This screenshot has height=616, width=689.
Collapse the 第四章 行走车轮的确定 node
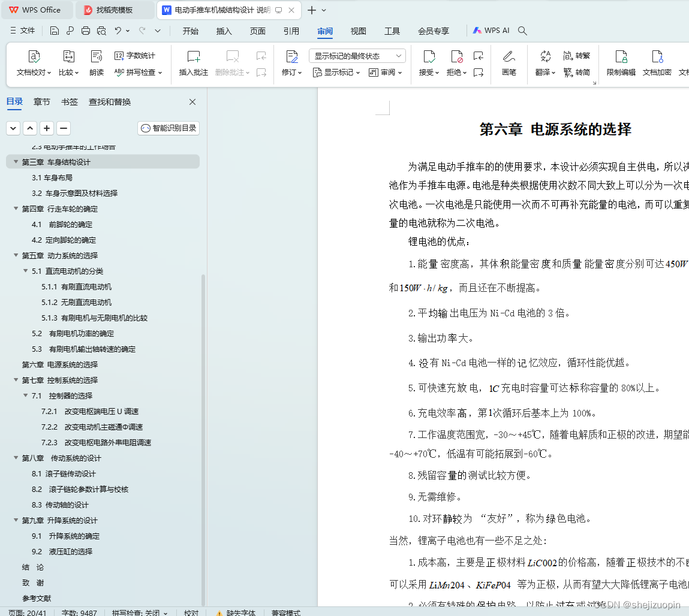16,209
